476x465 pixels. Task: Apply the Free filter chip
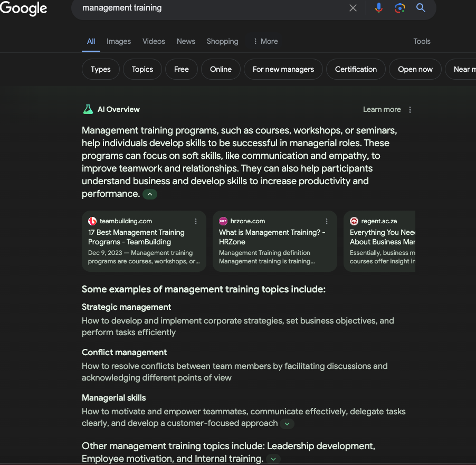[x=181, y=69]
